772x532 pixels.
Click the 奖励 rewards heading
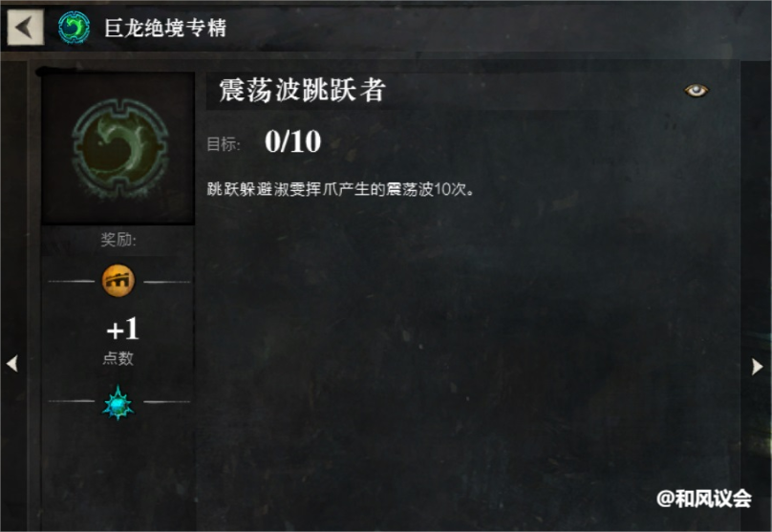point(118,240)
